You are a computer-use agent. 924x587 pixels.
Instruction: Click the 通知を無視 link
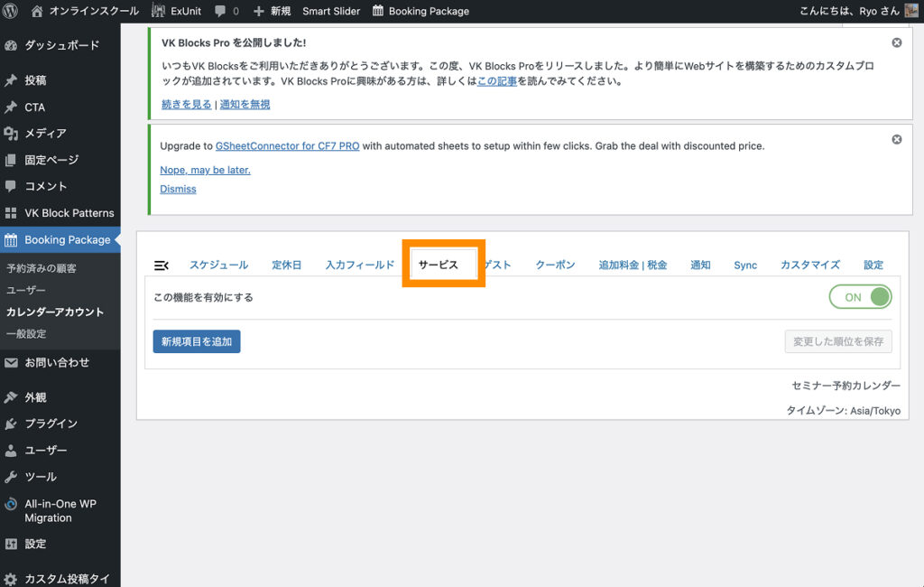pos(245,104)
